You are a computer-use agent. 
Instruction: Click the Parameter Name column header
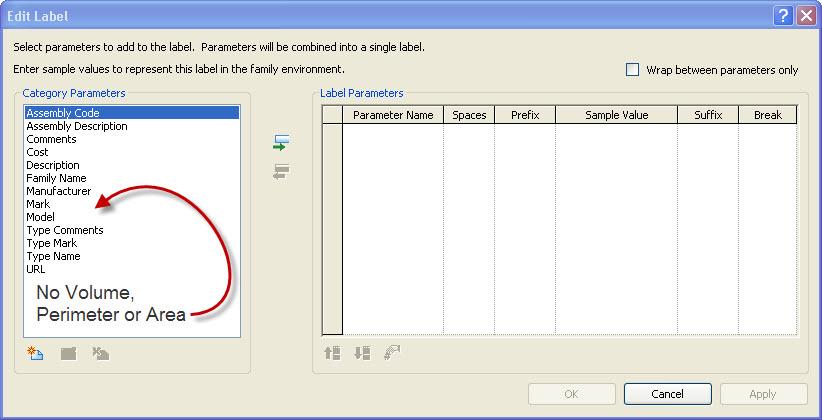coord(393,115)
